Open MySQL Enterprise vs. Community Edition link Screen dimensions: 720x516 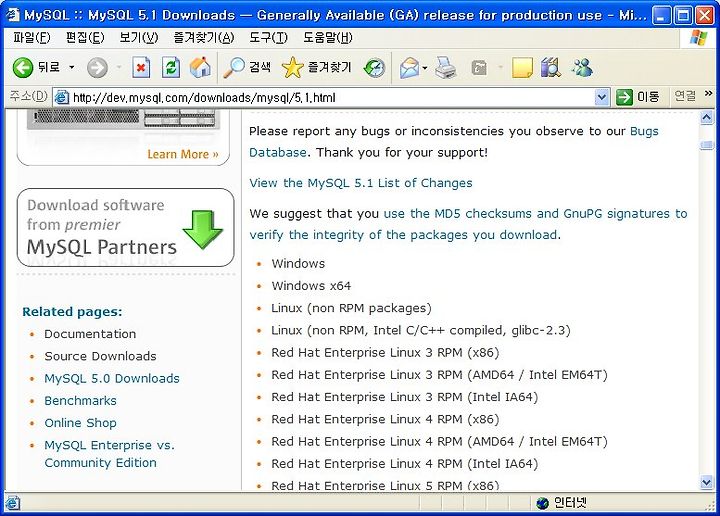[109, 454]
